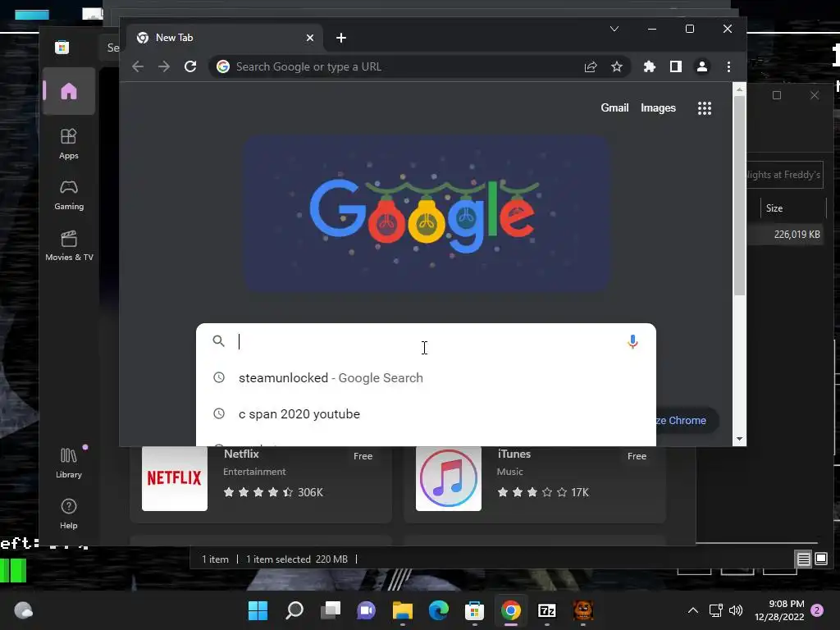This screenshot has width=840, height=630.
Task: Reload the page in Chrome
Action: (x=190, y=66)
